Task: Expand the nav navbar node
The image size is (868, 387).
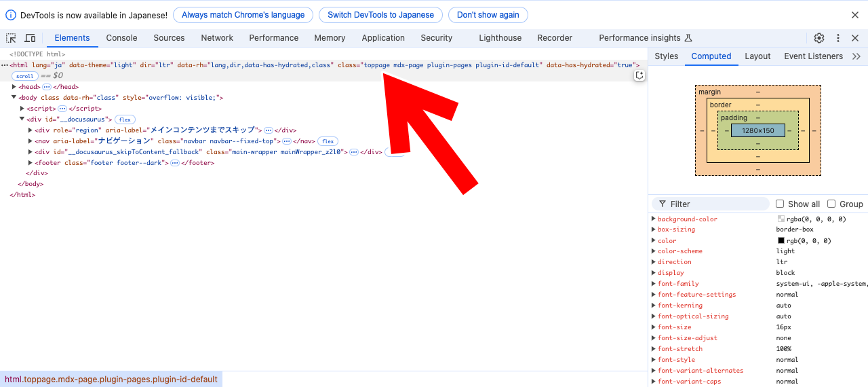Action: [31, 141]
